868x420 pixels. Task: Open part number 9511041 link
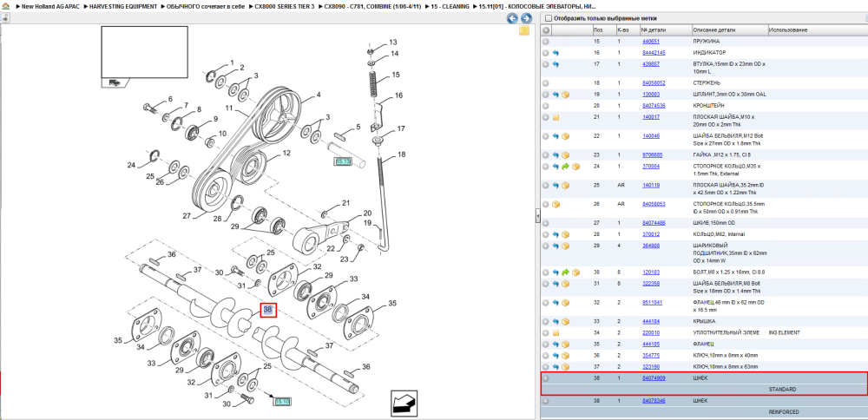tap(652, 303)
